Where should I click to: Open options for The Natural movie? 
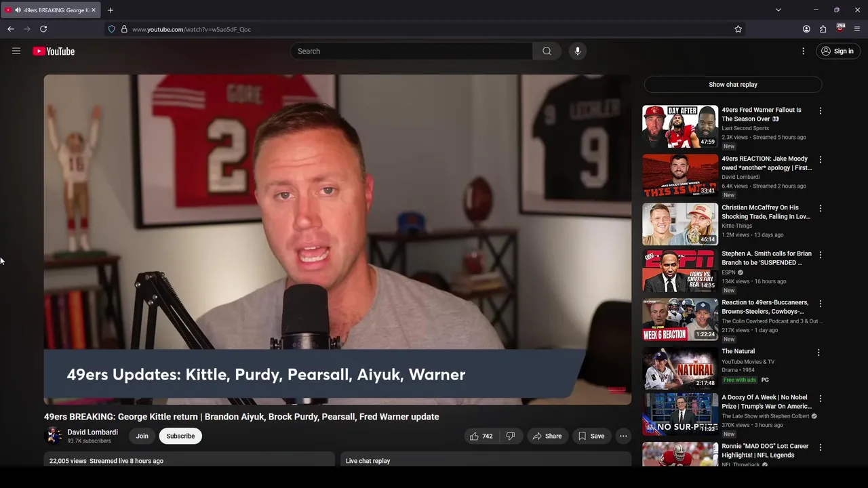tap(818, 352)
